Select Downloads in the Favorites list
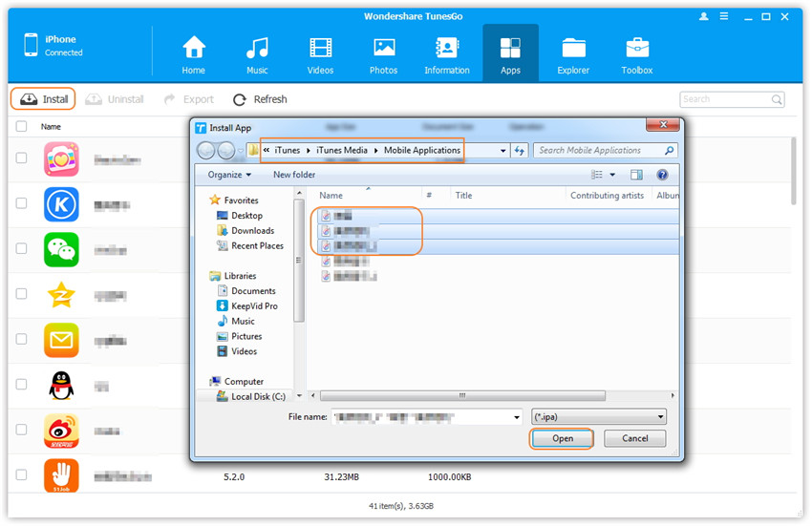Viewport: 812px width, 526px height. 252,231
